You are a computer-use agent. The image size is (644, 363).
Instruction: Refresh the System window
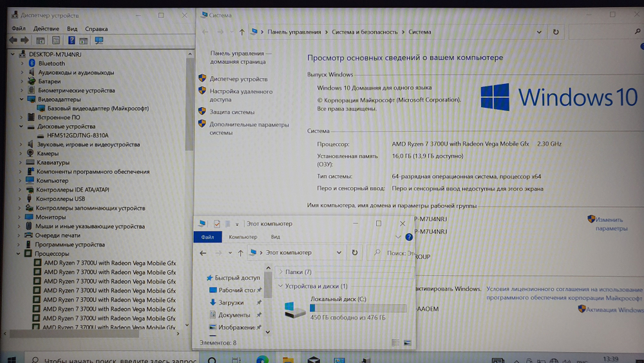point(556,32)
